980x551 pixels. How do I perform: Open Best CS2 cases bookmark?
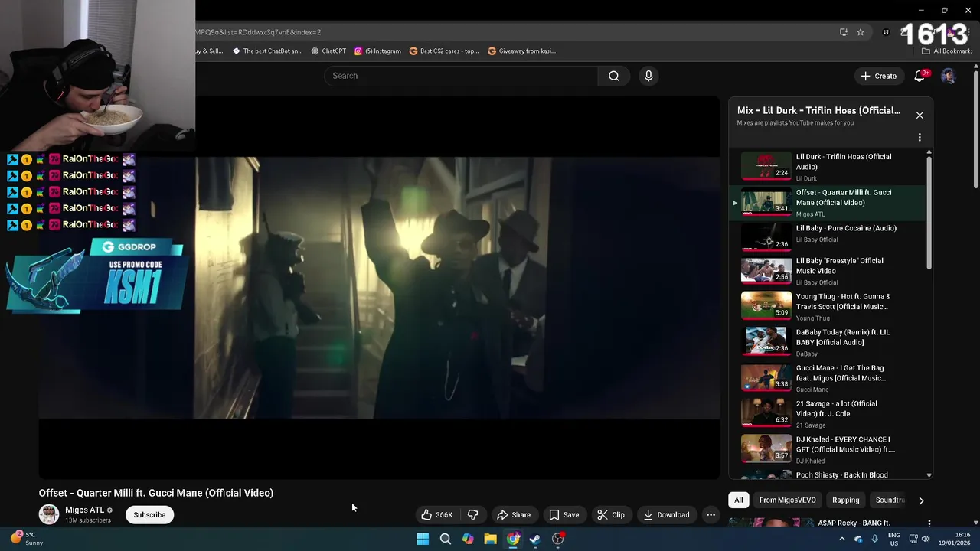(444, 51)
